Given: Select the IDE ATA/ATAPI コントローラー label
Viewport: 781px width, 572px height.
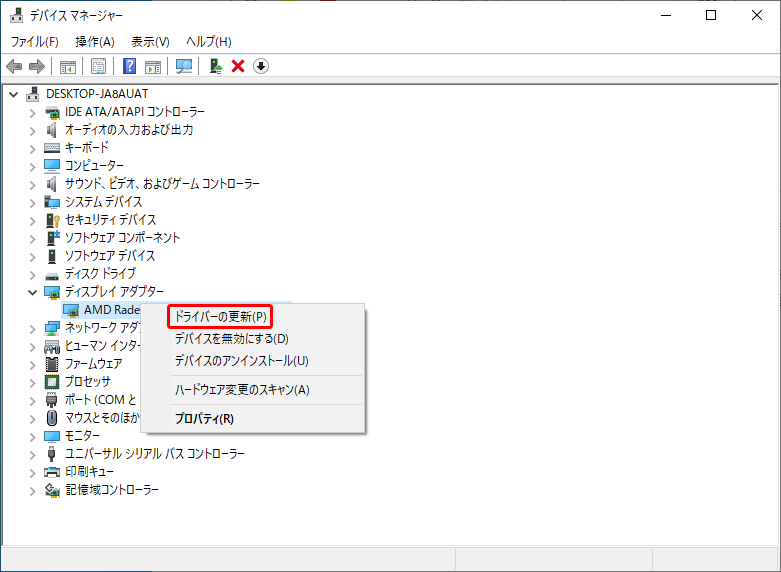Looking at the screenshot, I should pos(135,112).
